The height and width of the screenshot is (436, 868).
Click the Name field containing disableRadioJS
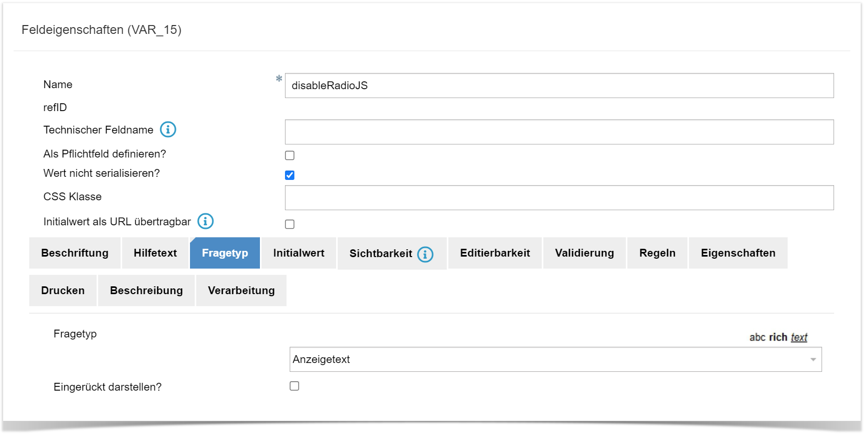559,86
